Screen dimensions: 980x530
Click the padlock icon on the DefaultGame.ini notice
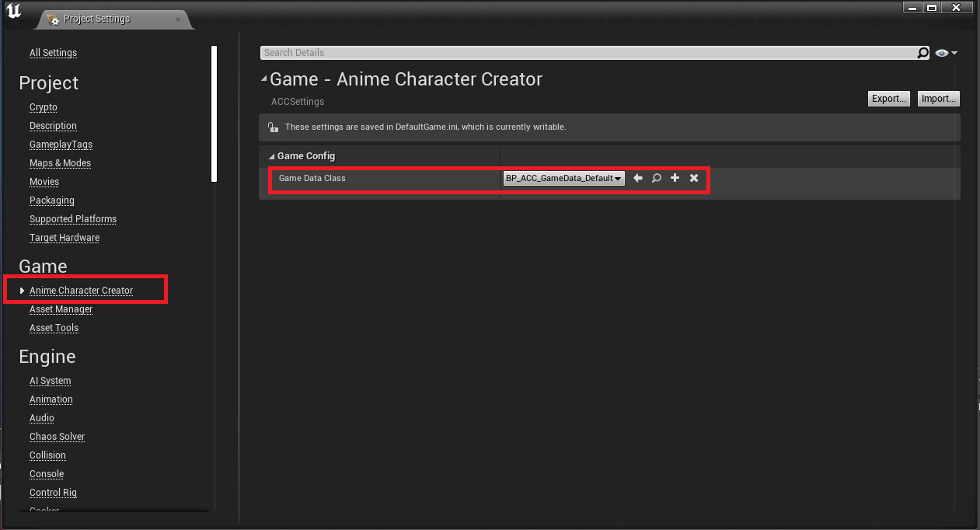click(273, 127)
